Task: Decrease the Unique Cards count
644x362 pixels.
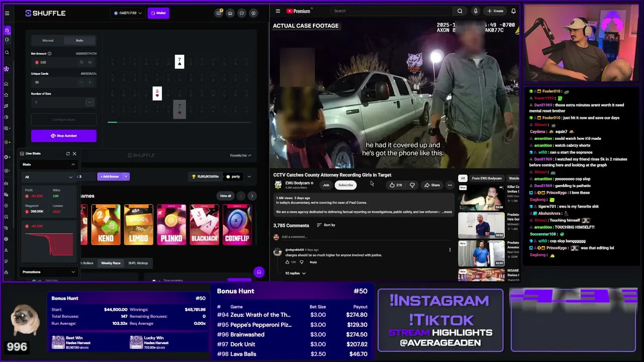Action: point(82,82)
